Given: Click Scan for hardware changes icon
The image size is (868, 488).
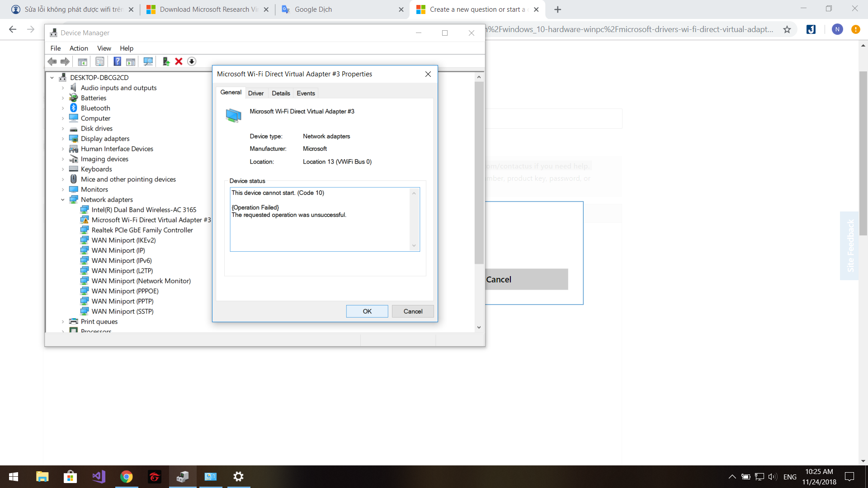Looking at the screenshot, I should pos(148,61).
